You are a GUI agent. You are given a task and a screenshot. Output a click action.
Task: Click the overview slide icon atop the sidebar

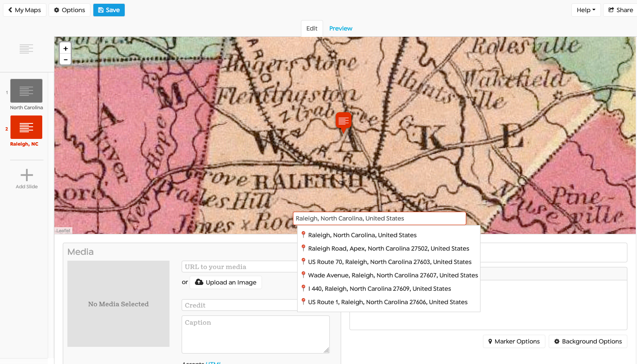pyautogui.click(x=26, y=49)
